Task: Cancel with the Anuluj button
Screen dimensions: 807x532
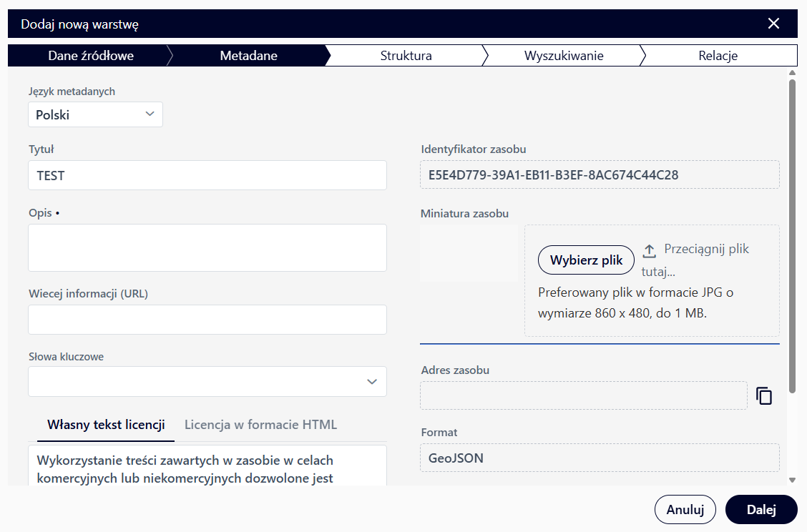Action: click(x=685, y=510)
